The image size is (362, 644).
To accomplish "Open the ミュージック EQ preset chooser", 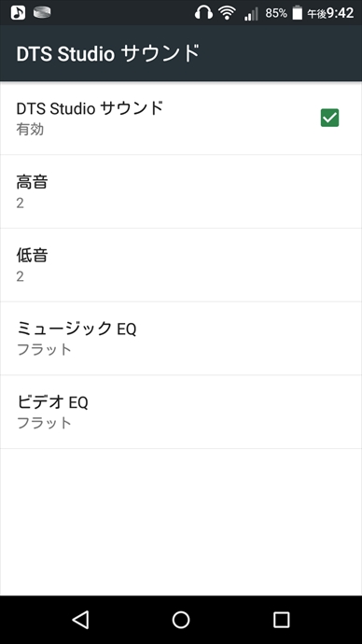I will (181, 339).
